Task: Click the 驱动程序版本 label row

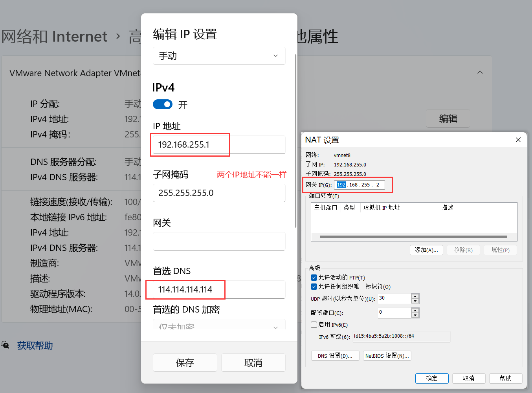Action: (x=58, y=294)
